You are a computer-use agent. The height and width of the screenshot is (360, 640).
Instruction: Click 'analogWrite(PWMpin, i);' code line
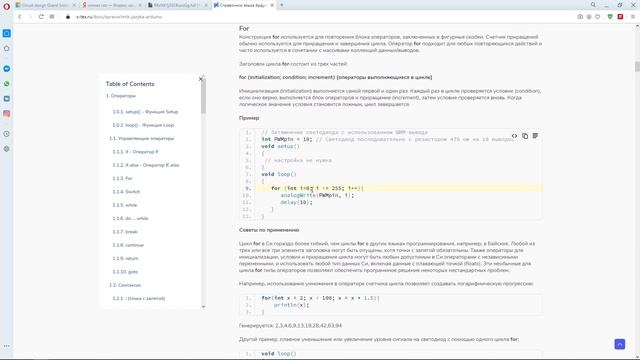click(317, 196)
